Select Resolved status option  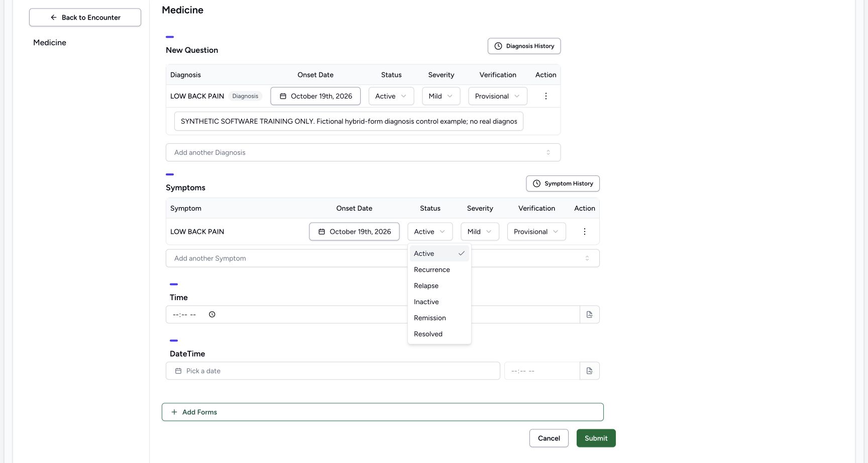(440, 334)
